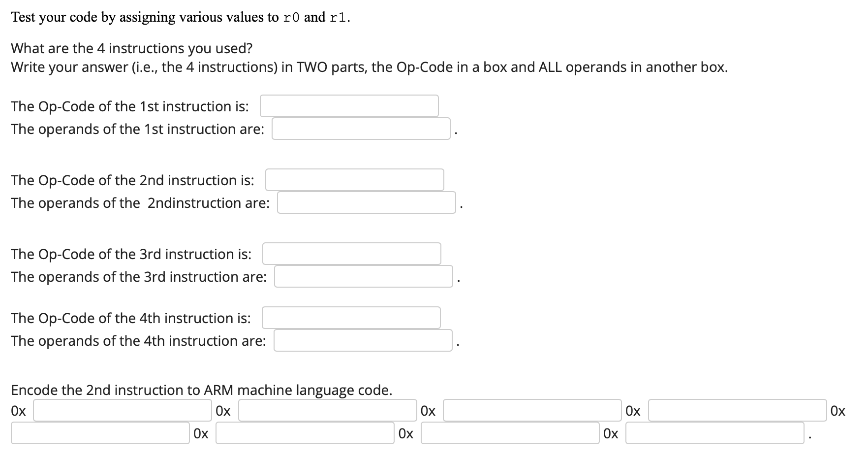Focus last hex field in bottom encoding row
The height and width of the screenshot is (461, 868).
tap(714, 433)
